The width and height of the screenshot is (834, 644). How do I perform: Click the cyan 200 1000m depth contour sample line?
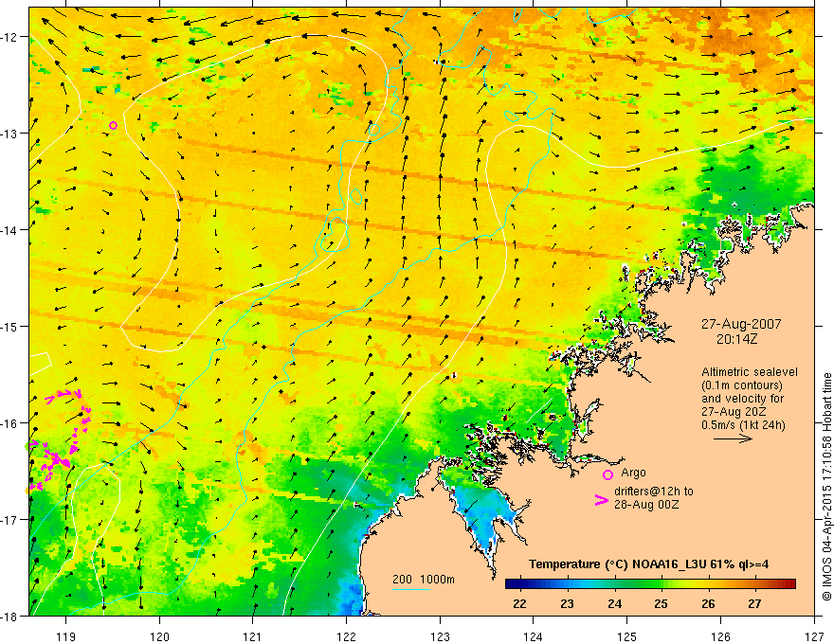click(x=411, y=589)
